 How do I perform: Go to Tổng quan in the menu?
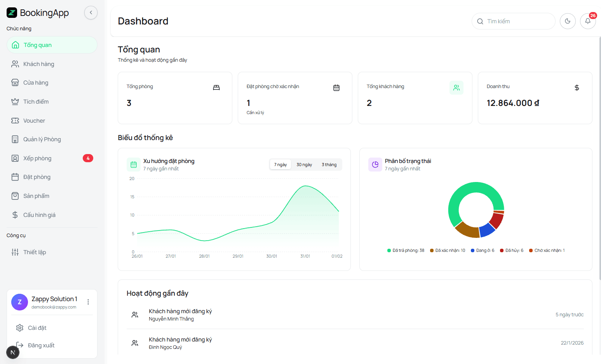38,45
